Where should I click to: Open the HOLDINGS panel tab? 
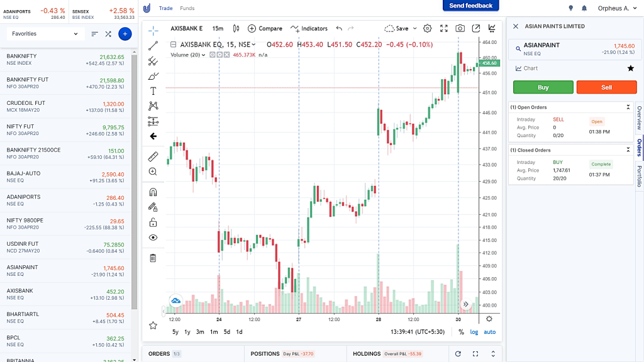pyautogui.click(x=367, y=353)
